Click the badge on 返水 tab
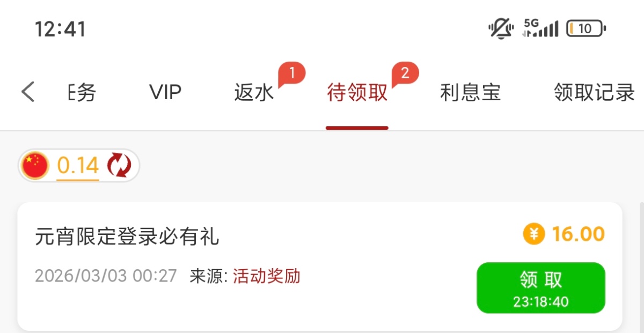Image resolution: width=644 pixels, height=333 pixels. coord(291,75)
